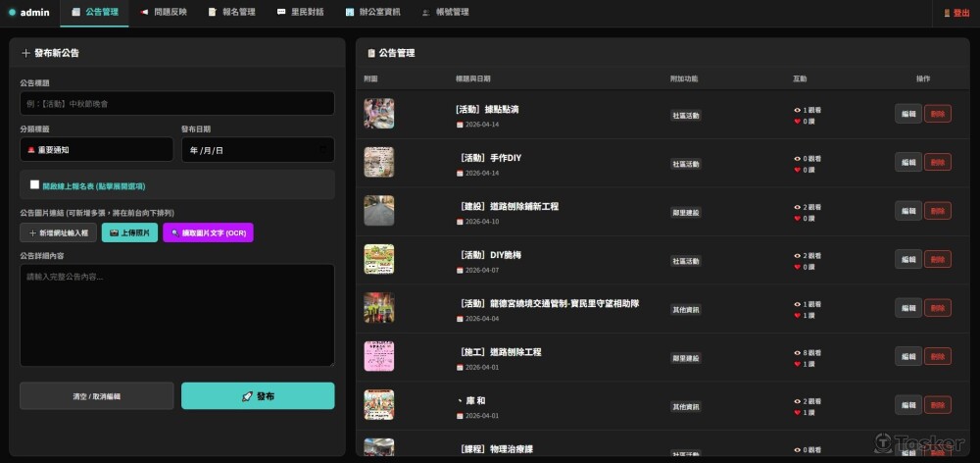Go to the 里民對話 tab
This screenshot has width=980, height=463.
pyautogui.click(x=301, y=12)
